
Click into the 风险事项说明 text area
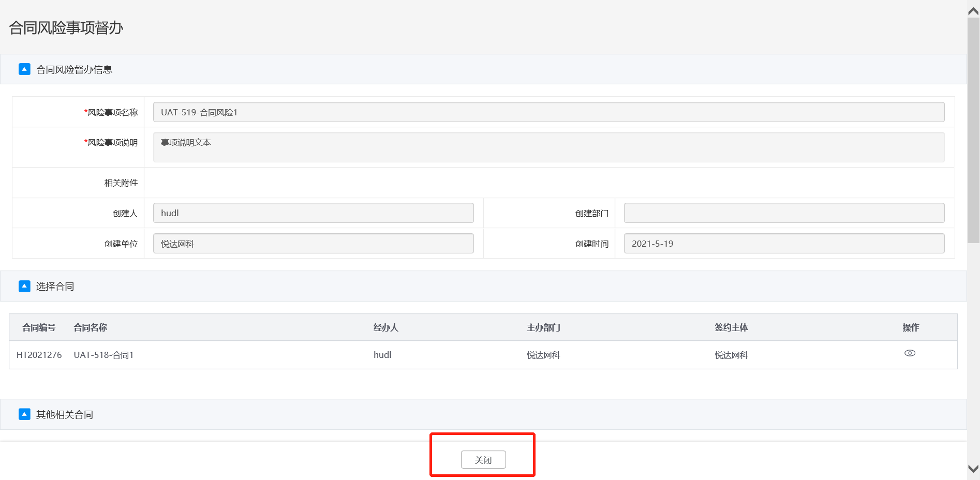(x=548, y=147)
